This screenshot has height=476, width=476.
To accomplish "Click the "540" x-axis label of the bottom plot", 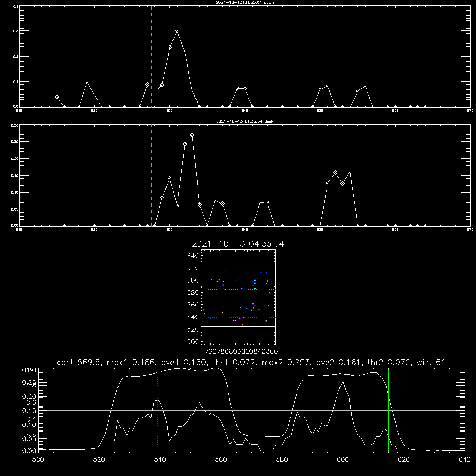I will [160, 460].
